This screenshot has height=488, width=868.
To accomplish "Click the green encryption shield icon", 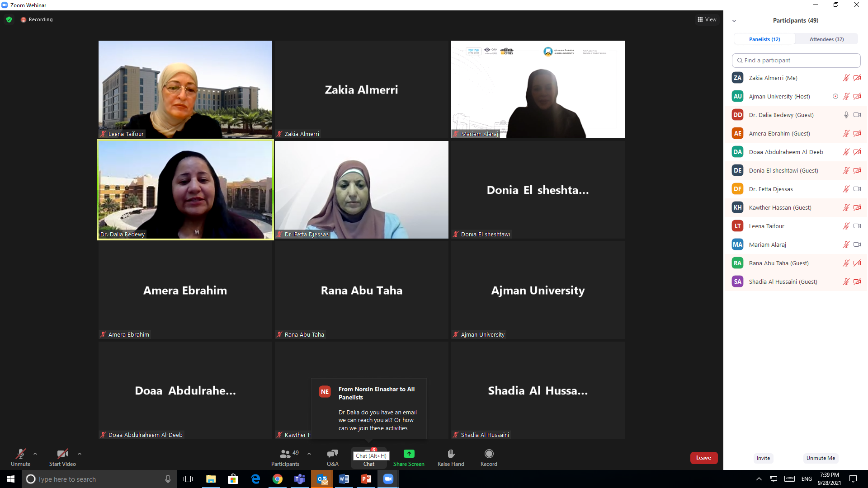I will 9,19.
